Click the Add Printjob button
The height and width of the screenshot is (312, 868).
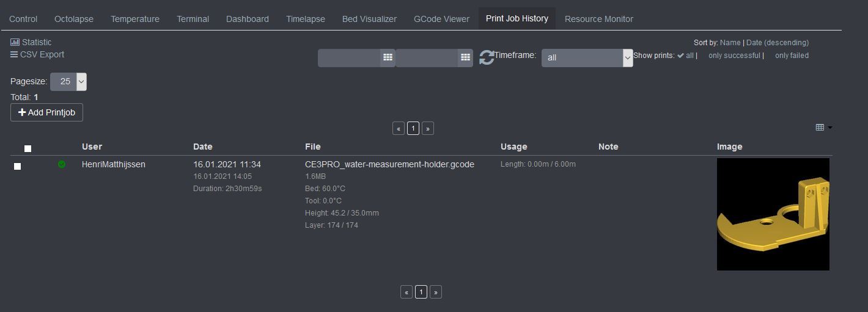click(x=46, y=112)
